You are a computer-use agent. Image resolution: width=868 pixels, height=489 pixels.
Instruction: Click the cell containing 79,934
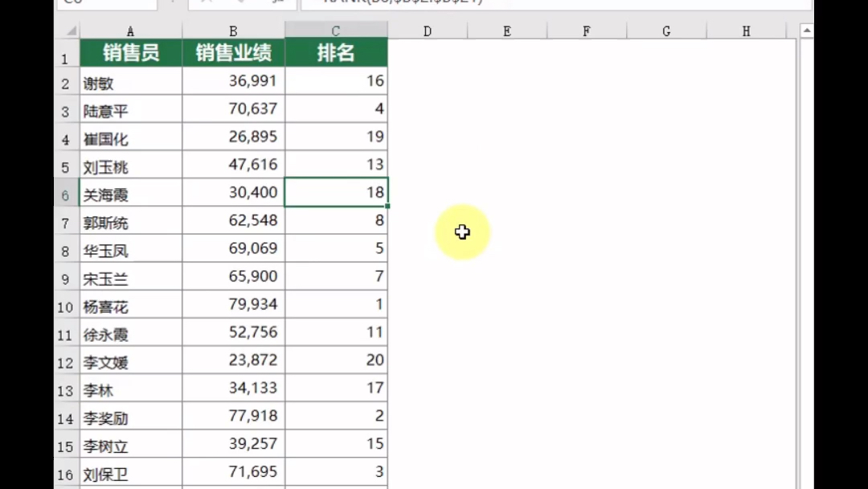[232, 306]
